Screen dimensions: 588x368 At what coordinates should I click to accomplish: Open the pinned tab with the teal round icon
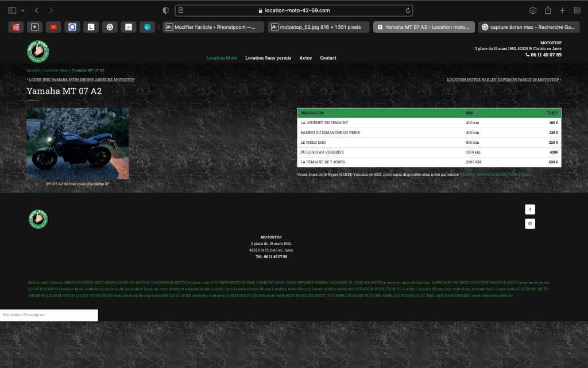(147, 27)
